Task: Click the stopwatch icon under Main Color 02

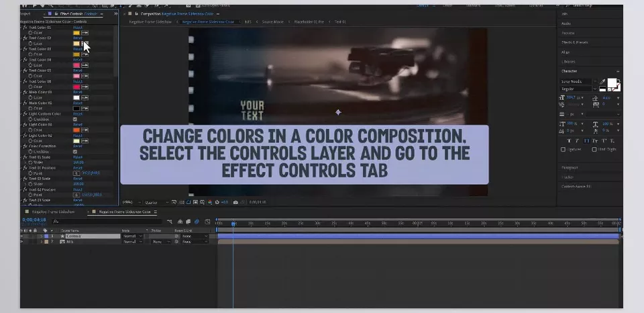Action: 30,108
